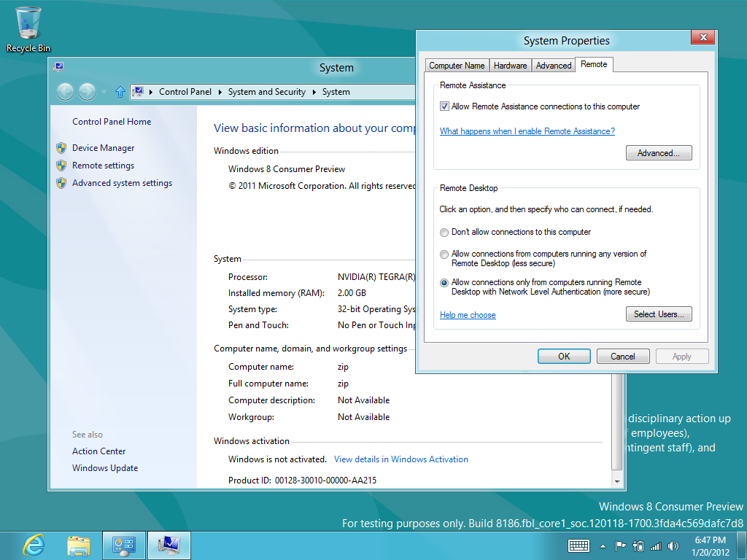Click the Back navigation arrow
This screenshot has width=747, height=560.
[x=65, y=92]
